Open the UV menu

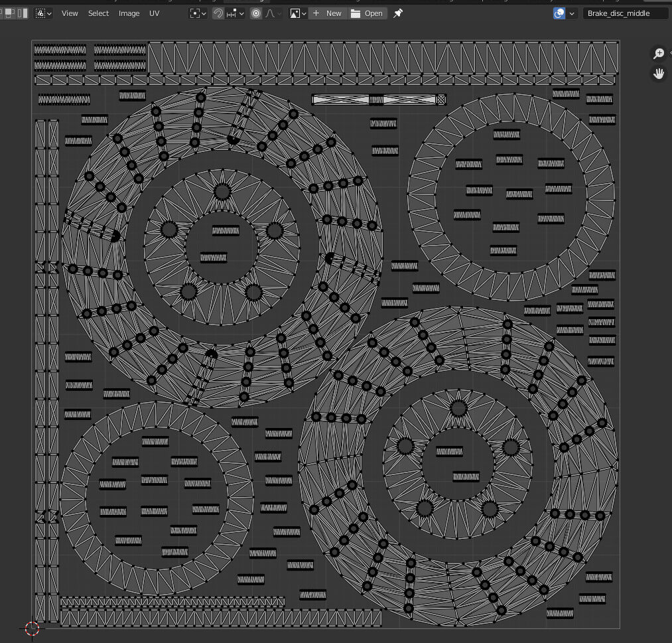pos(154,13)
